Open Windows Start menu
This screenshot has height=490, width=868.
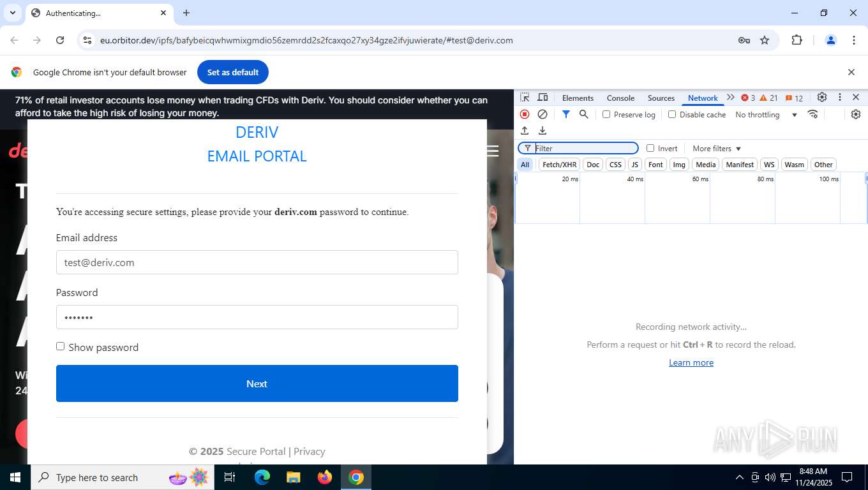[x=15, y=477]
